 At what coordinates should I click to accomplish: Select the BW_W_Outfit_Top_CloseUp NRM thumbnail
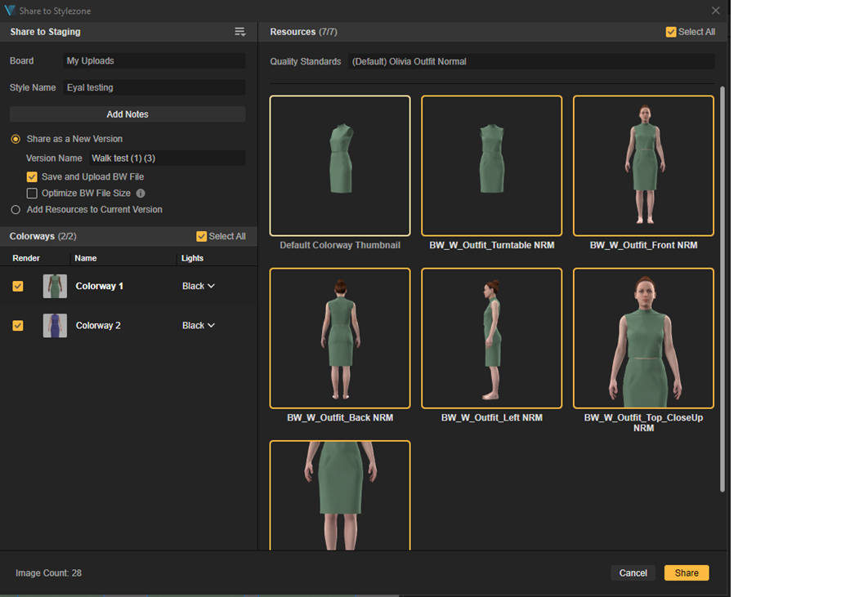coord(643,338)
